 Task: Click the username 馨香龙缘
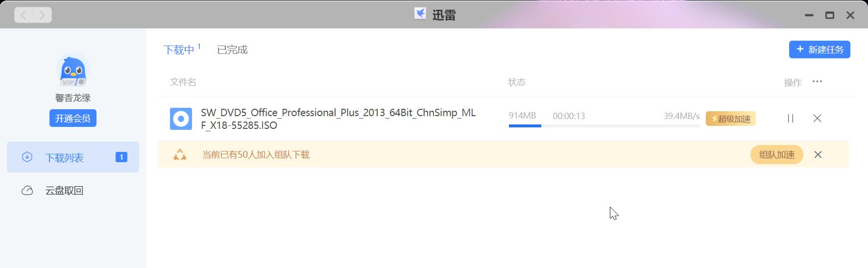[73, 98]
